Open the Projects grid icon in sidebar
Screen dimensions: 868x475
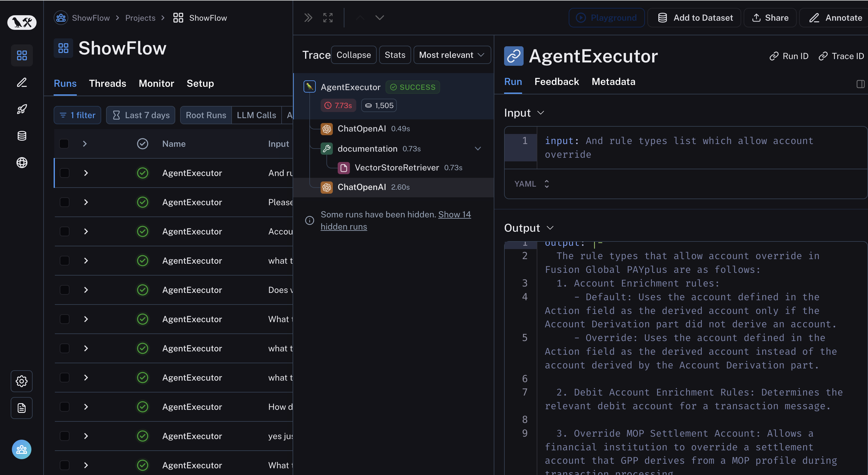click(22, 55)
